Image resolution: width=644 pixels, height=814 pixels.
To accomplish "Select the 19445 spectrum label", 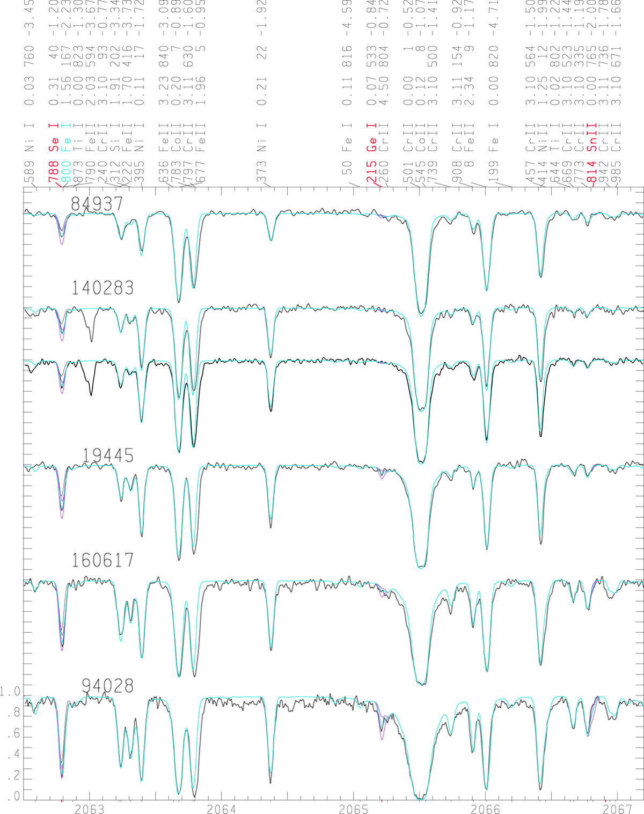I will point(107,456).
